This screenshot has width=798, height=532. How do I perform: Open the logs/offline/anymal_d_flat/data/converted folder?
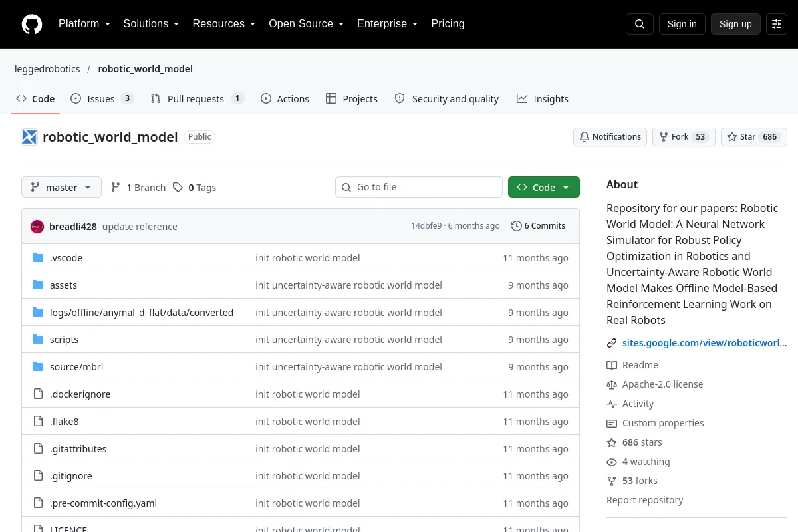[142, 313]
